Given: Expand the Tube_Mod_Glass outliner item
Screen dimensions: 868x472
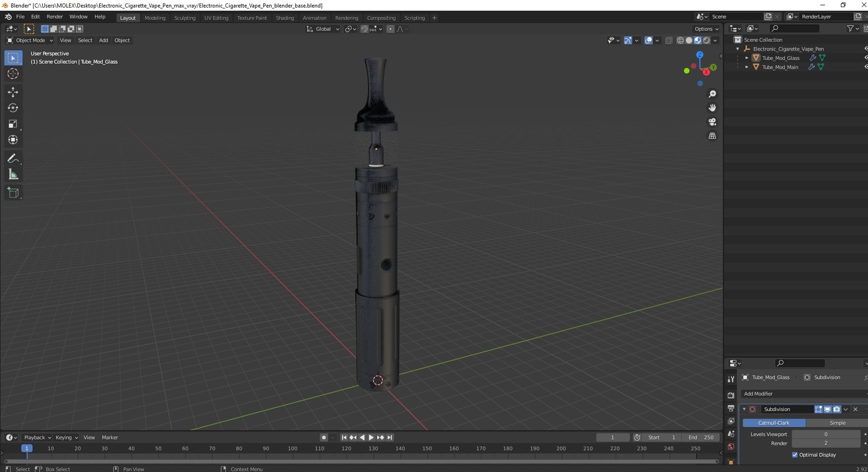Looking at the screenshot, I should tap(747, 58).
